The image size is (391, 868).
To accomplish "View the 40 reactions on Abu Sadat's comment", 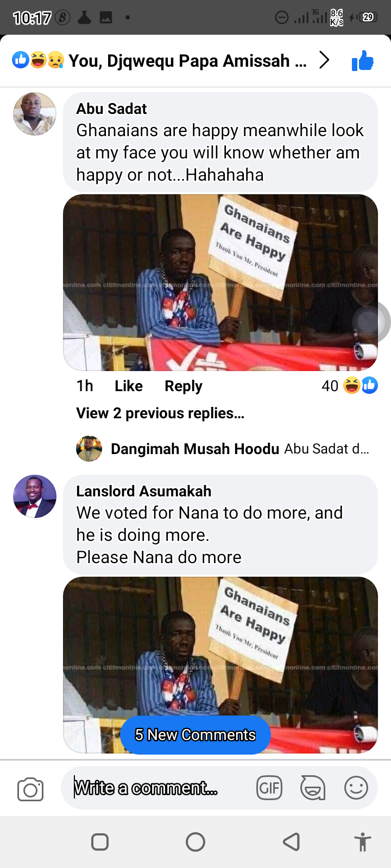I will pyautogui.click(x=350, y=386).
